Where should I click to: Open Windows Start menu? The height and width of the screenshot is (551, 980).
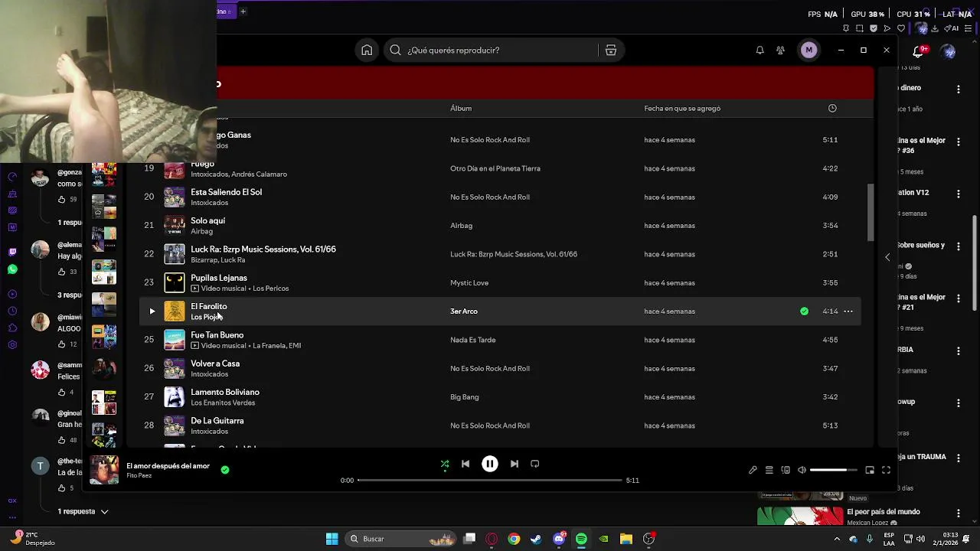pos(332,539)
